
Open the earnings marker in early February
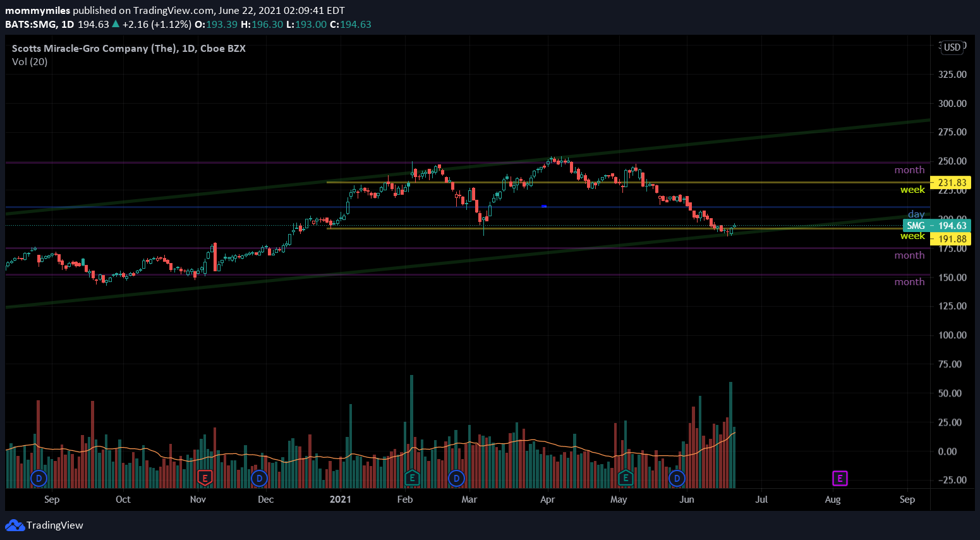412,478
